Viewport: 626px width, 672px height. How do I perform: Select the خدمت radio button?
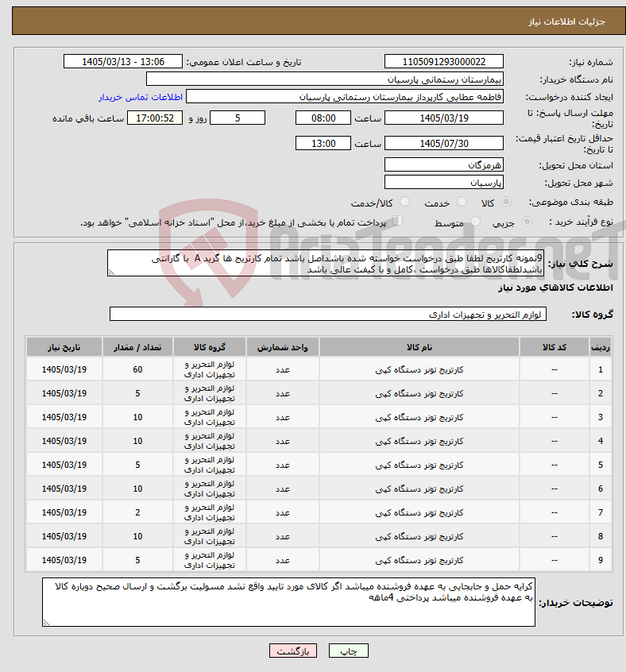pos(462,202)
